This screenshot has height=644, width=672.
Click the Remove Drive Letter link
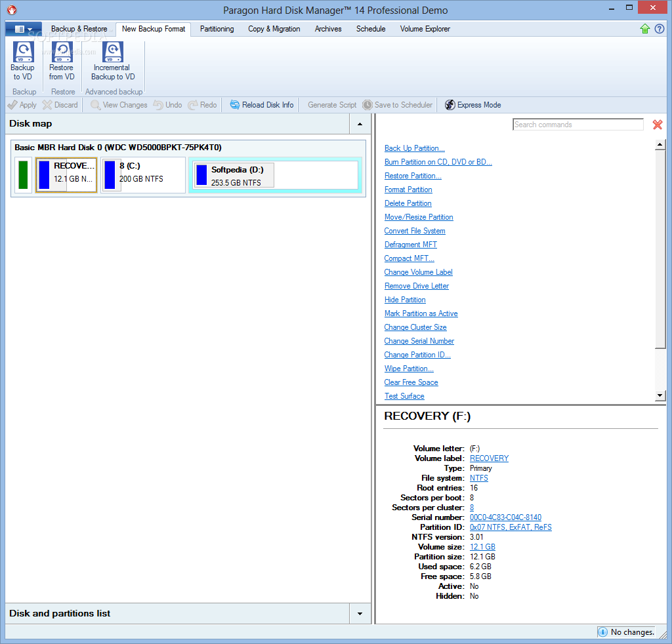click(417, 286)
